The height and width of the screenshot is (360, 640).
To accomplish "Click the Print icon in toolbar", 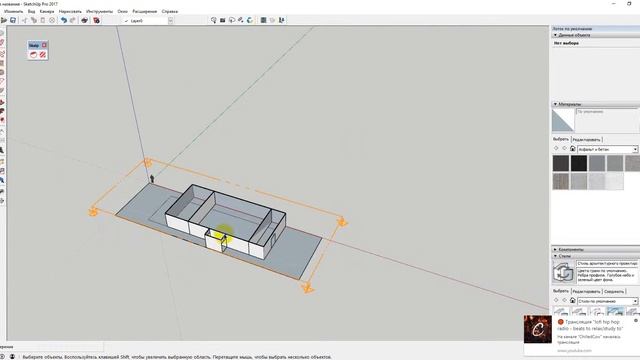I will point(84,20).
